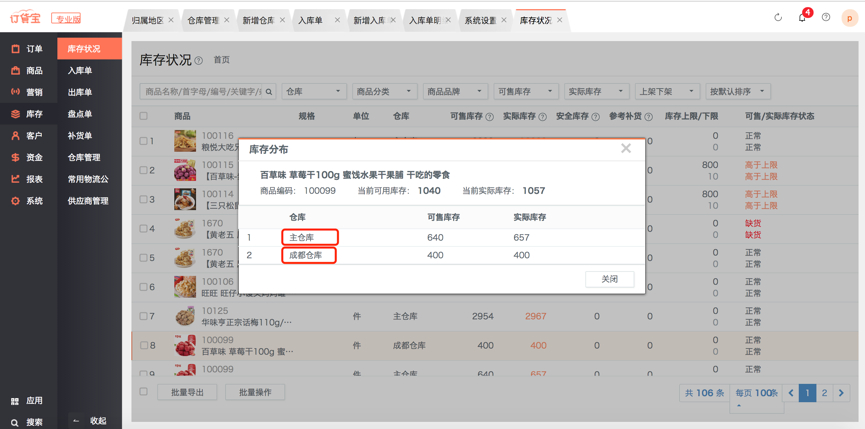The width and height of the screenshot is (865, 429).
Task: Open the user avatar profile icon
Action: coord(849,18)
